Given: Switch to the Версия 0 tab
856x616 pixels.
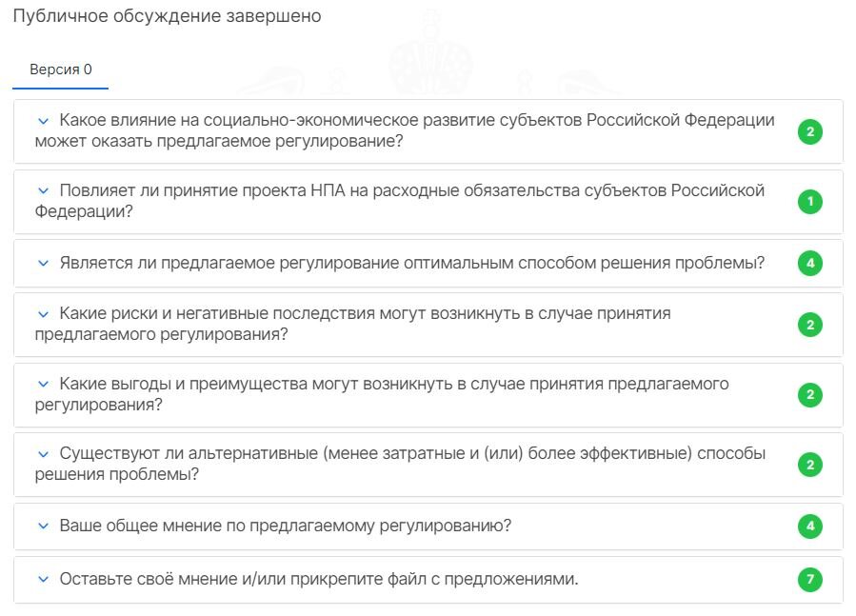Looking at the screenshot, I should (61, 69).
